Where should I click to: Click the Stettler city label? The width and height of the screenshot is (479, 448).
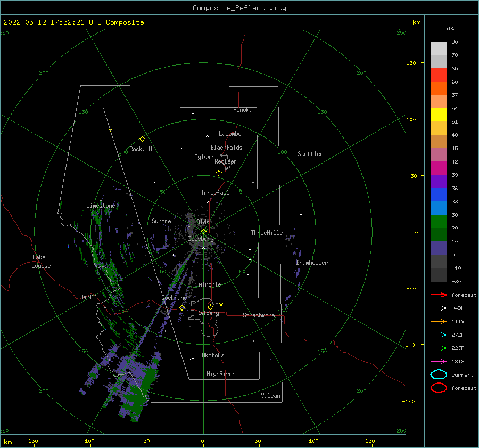[310, 154]
